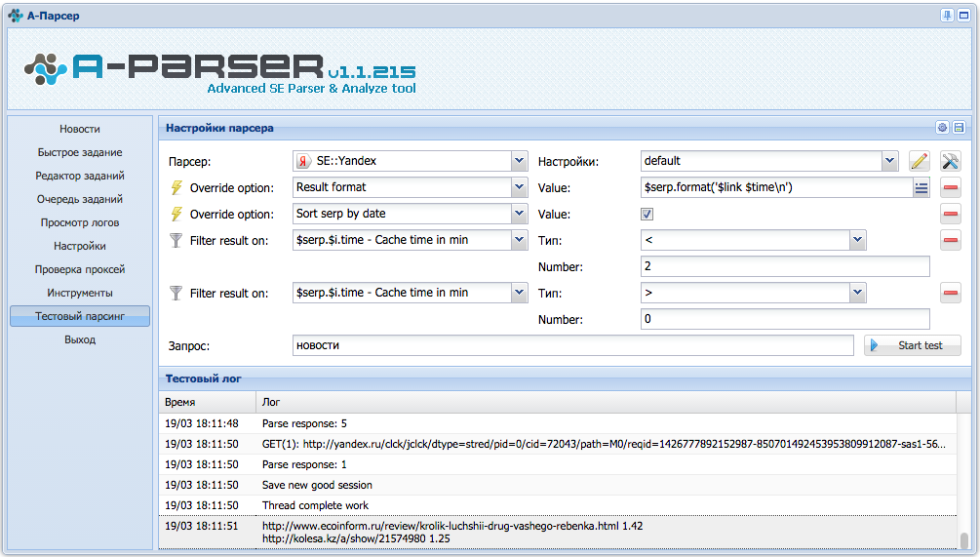The width and height of the screenshot is (980, 557).
Task: Remove the filter with type greater-than
Action: click(x=951, y=293)
